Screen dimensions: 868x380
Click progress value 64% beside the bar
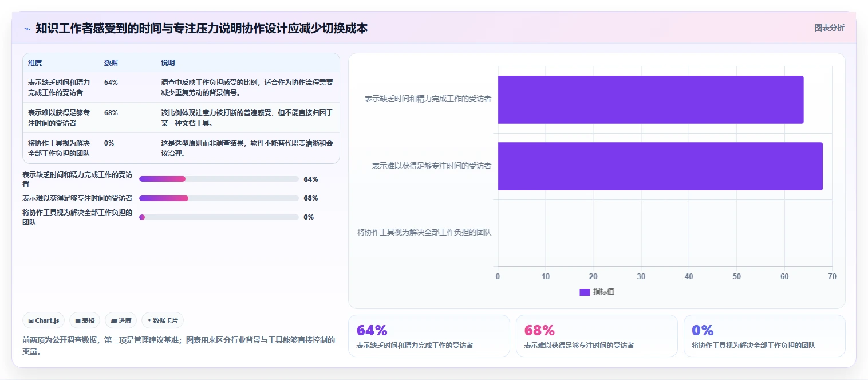[311, 179]
